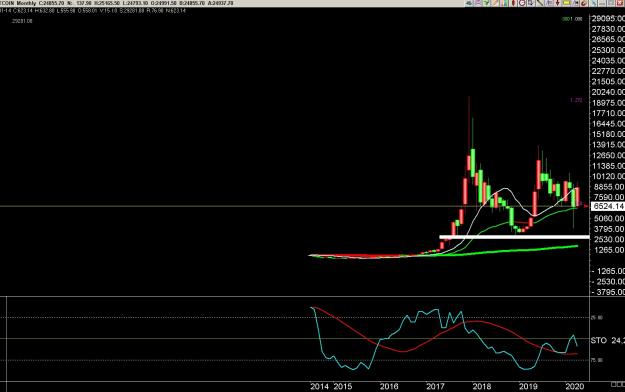Click the red circular ring toolbar icon

tap(523, 3)
